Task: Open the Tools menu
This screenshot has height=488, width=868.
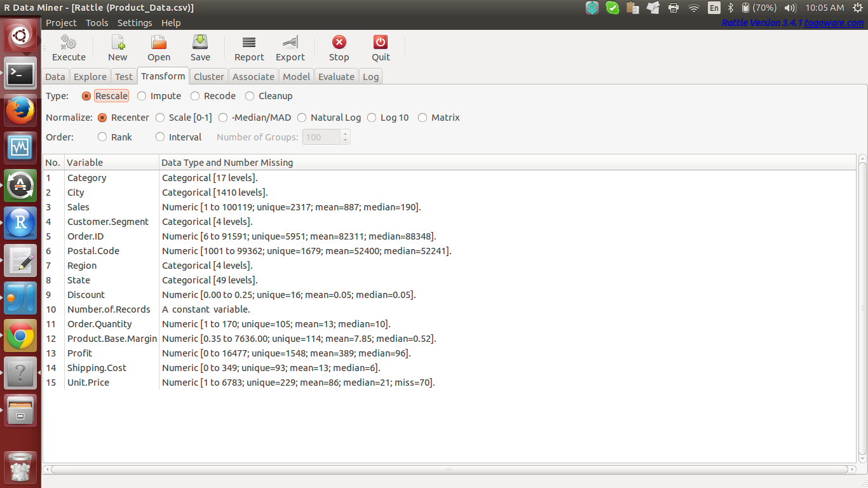Action: [x=97, y=23]
